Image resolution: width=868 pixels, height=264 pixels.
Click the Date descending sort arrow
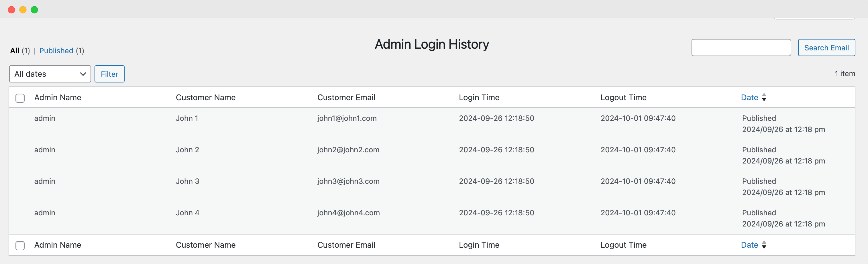point(764,100)
